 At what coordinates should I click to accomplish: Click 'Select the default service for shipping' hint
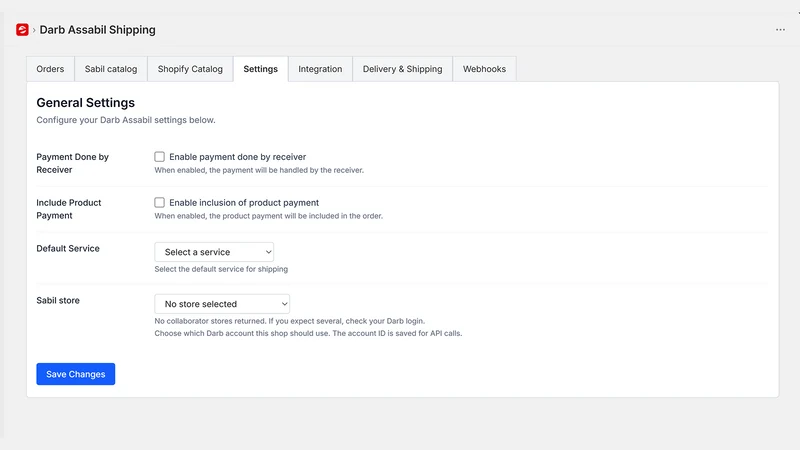pyautogui.click(x=221, y=269)
